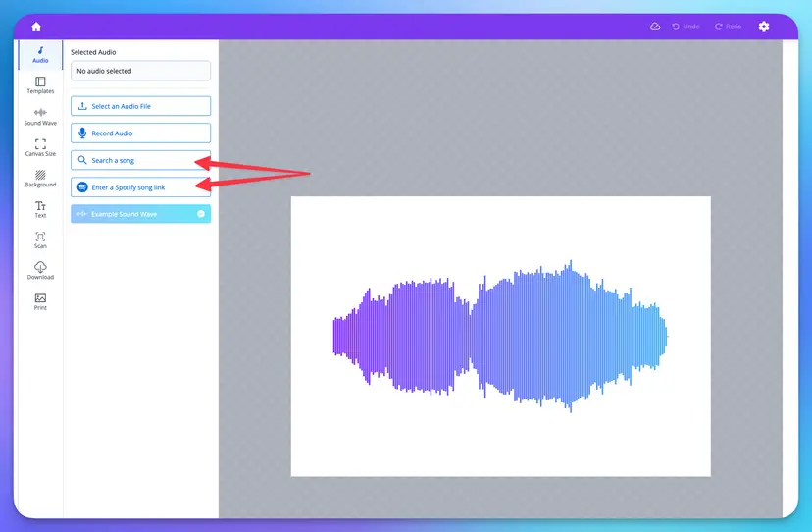Toggle the Example Sound Wave checkmark
This screenshot has width=812, height=532.
pos(201,214)
